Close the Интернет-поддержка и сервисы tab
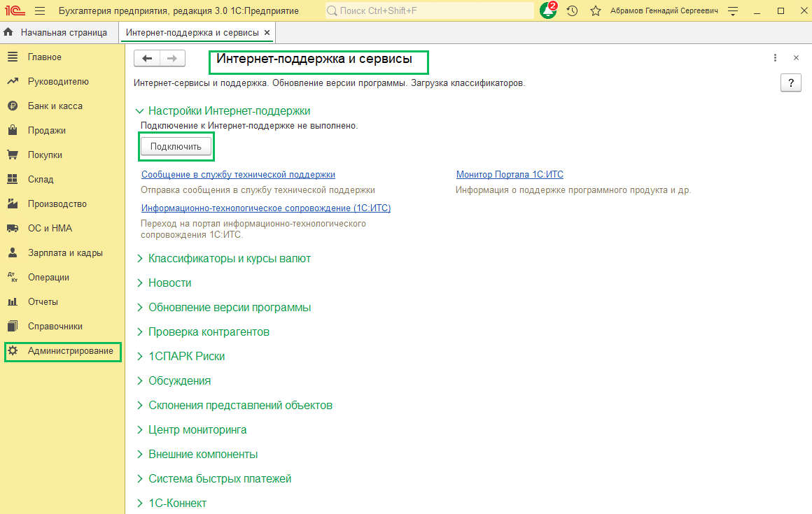 pyautogui.click(x=267, y=33)
